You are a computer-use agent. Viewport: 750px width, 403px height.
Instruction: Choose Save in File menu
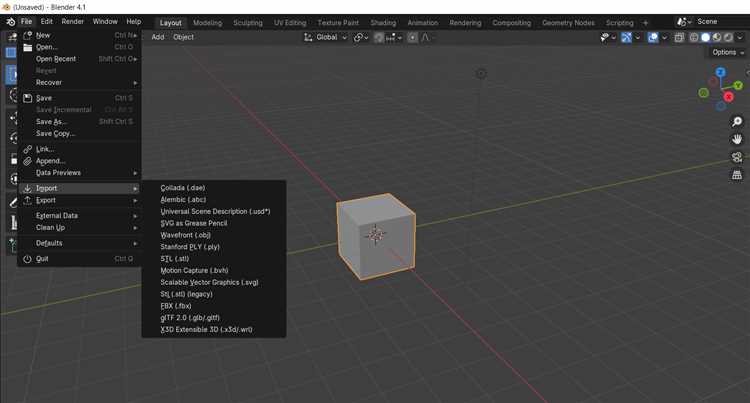[x=79, y=98]
